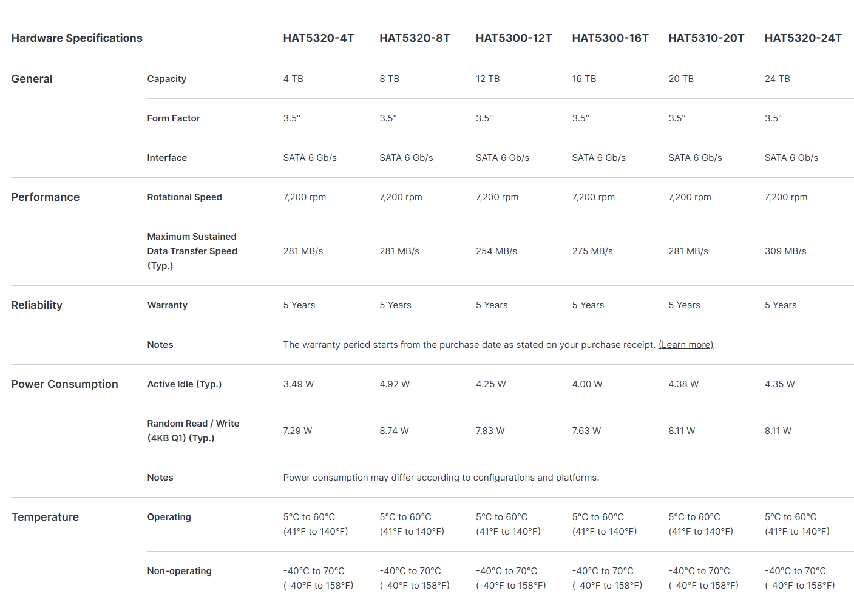This screenshot has height=616, width=854.
Task: Select the HAT5310-20T column header
Action: coord(706,38)
